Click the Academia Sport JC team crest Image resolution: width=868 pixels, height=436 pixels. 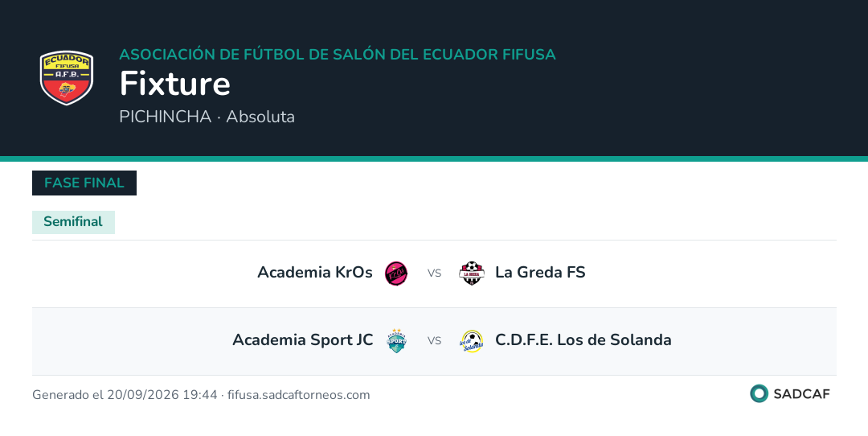pos(396,341)
